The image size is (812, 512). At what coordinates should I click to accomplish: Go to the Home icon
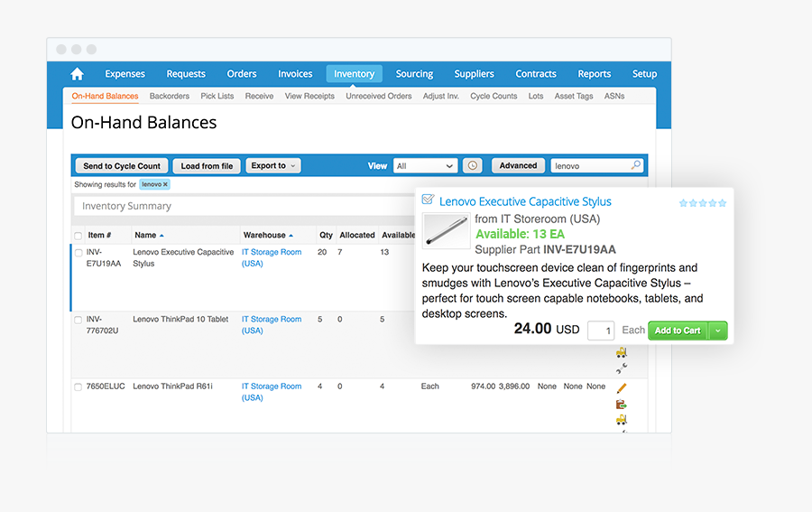click(x=77, y=73)
